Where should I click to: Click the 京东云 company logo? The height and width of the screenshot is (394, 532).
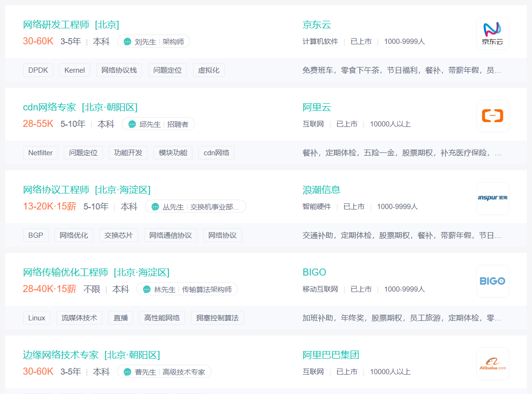[492, 33]
